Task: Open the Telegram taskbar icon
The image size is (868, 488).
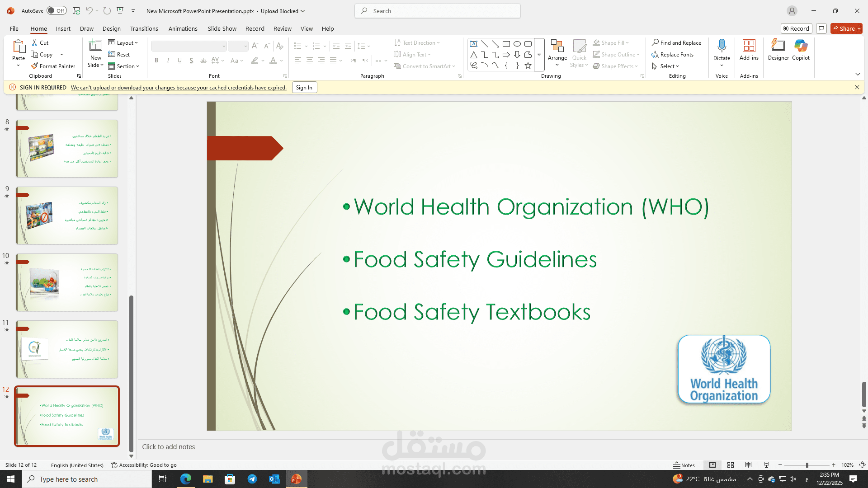Action: tap(252, 479)
